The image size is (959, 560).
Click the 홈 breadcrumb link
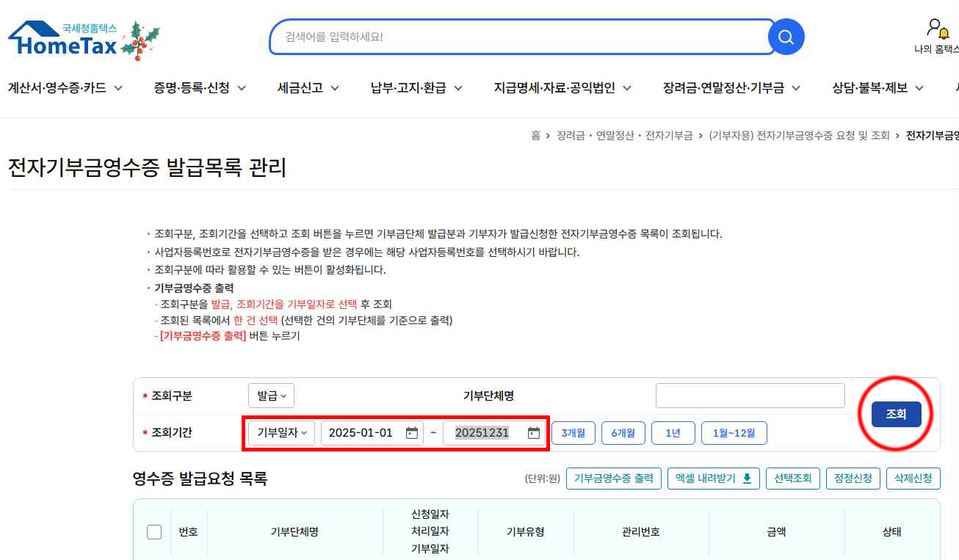(535, 136)
